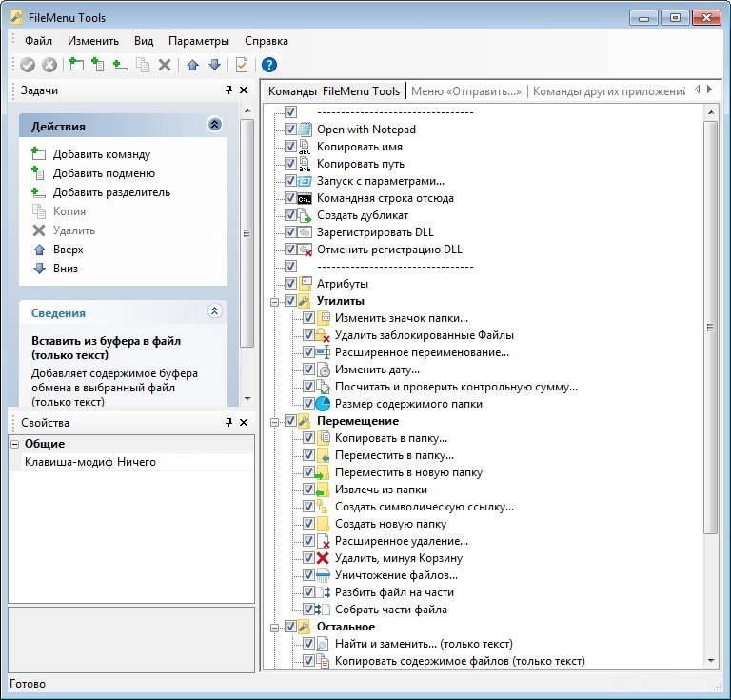The image size is (731, 700).
Task: Open the Изменить menu
Action: pos(92,41)
